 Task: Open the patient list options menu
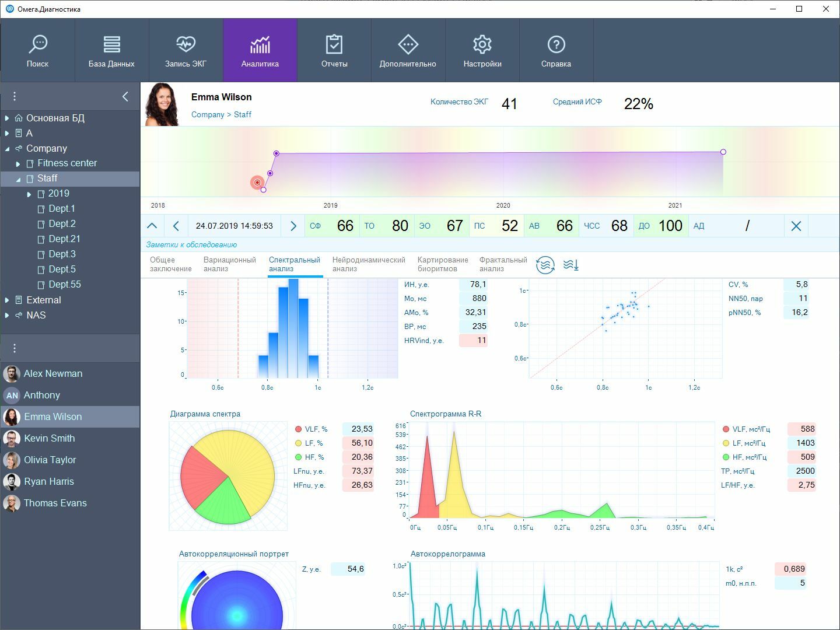pyautogui.click(x=15, y=348)
